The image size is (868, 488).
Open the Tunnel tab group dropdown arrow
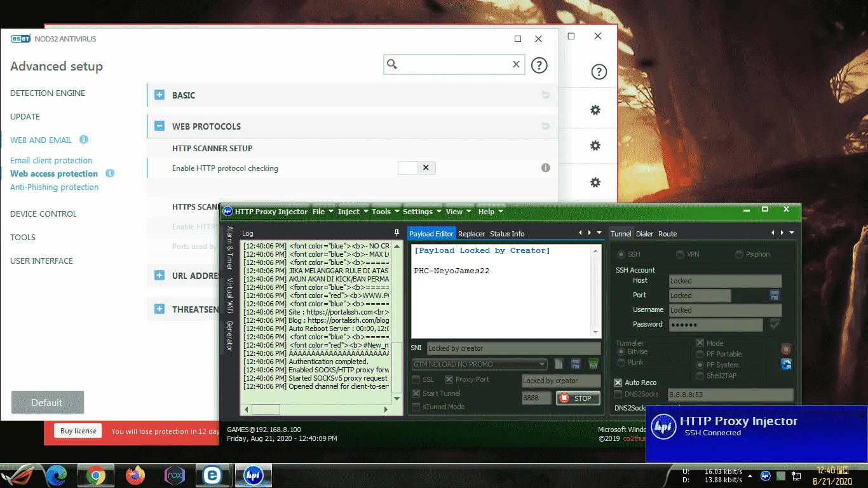click(791, 233)
